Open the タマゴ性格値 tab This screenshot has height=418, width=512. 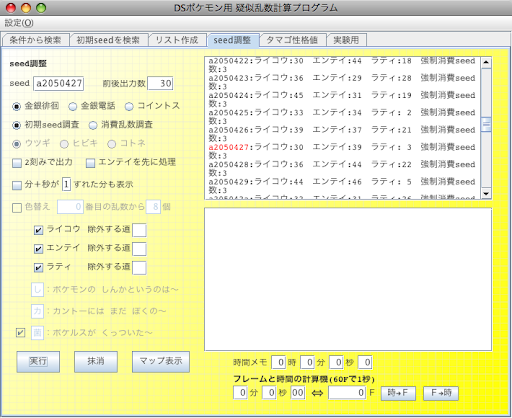[x=292, y=40]
